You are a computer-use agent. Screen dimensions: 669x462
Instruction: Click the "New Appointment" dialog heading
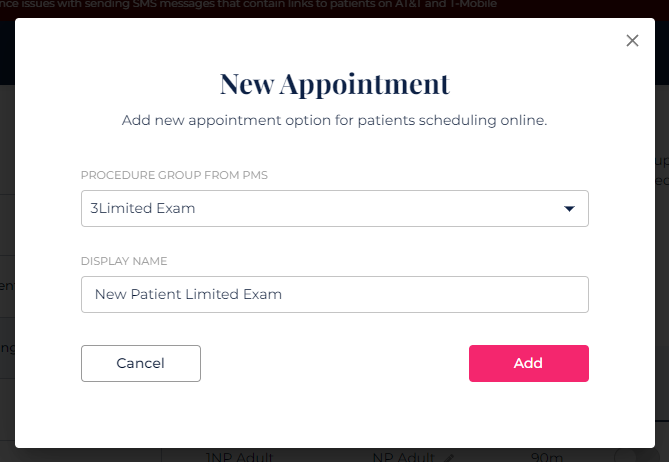coord(334,83)
